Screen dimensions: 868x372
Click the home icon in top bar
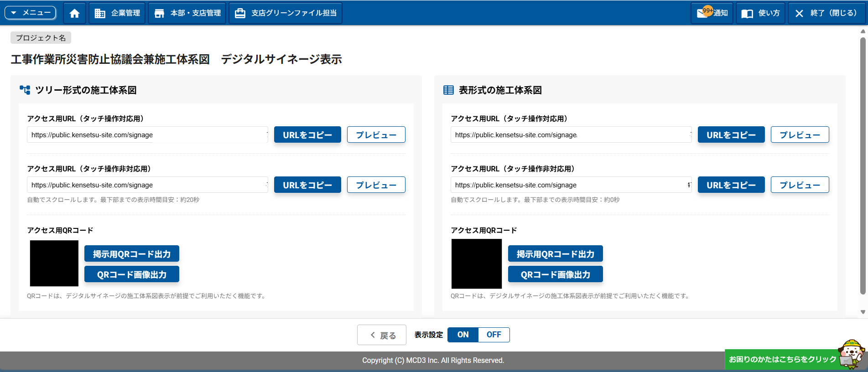coord(74,13)
